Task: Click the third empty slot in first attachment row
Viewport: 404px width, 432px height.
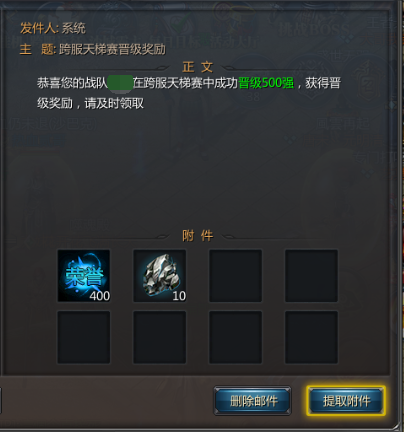Action: pyautogui.click(x=235, y=276)
